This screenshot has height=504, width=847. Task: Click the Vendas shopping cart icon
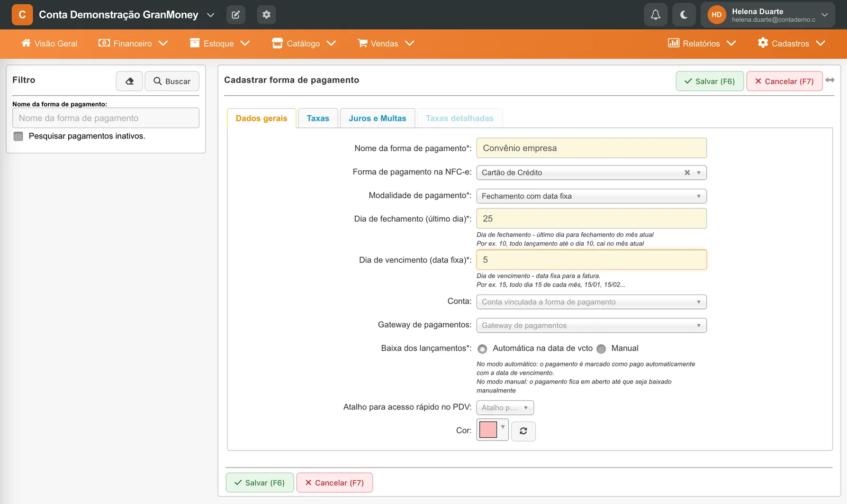pos(363,43)
